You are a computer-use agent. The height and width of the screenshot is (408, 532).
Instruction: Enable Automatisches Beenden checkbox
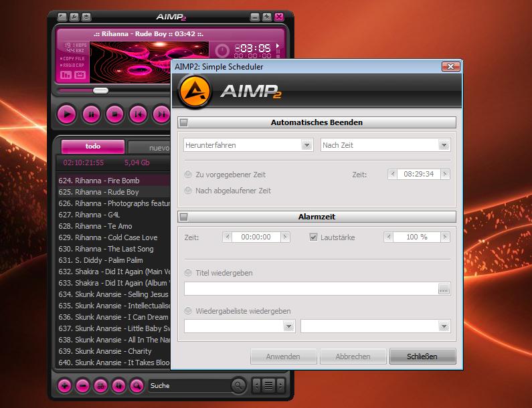[x=183, y=122]
